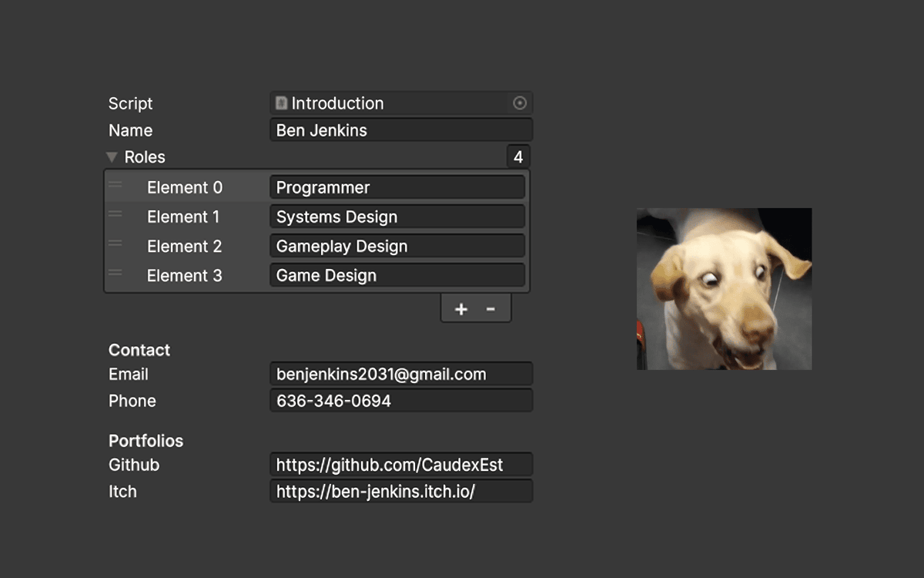Screen dimensions: 924x578
Task: Click the Itch URL field
Action: click(401, 491)
